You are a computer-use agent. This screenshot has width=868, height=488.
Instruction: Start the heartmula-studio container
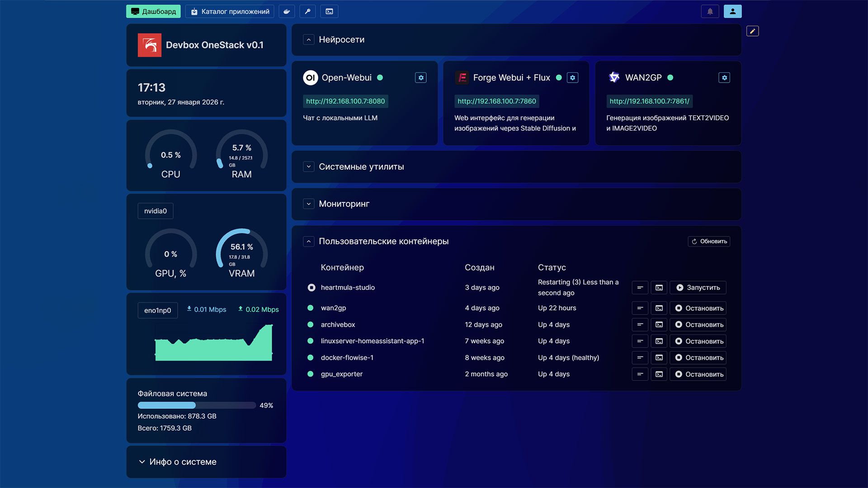[x=698, y=287]
